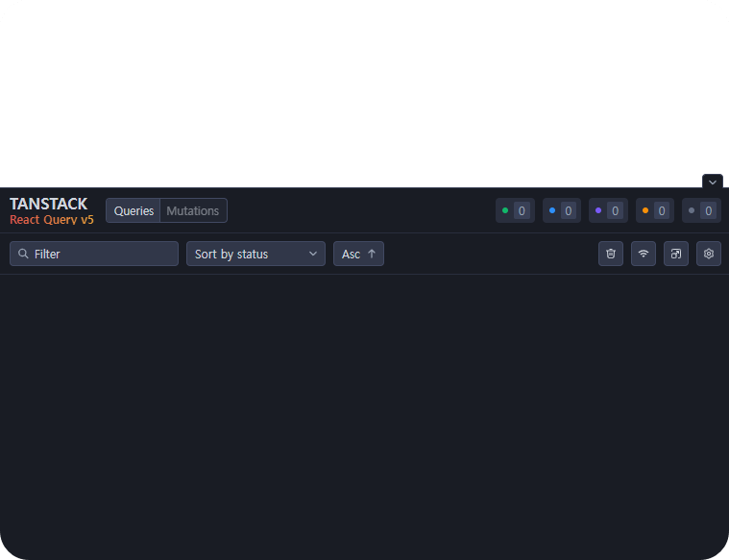Switch to the Queries tab
Screen dimensions: 729x560
coord(134,210)
